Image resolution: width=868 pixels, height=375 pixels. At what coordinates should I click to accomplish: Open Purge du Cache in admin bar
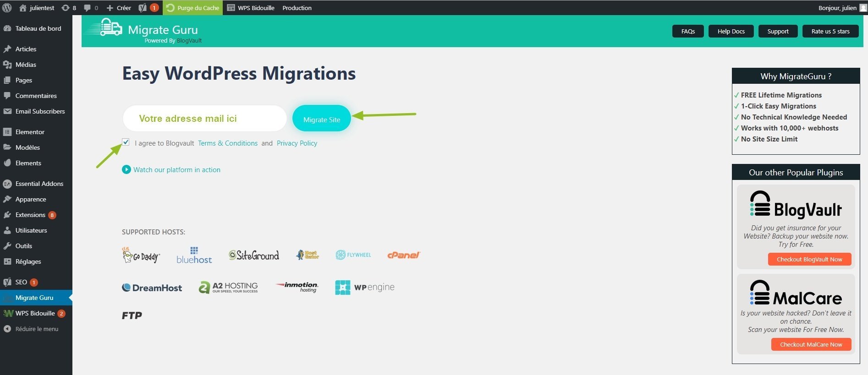(x=193, y=8)
